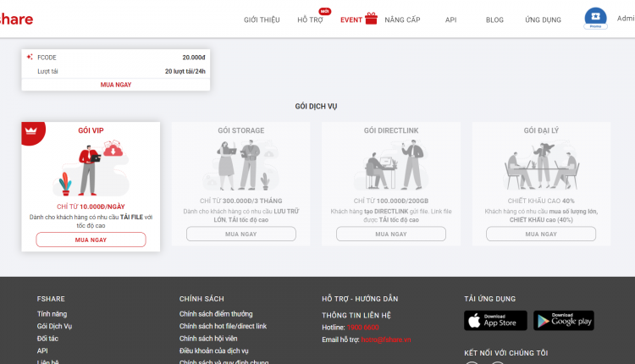Viewport: 635px width, 364px height.
Task: Click '20 lượt tải/24h' value
Action: 185,71
